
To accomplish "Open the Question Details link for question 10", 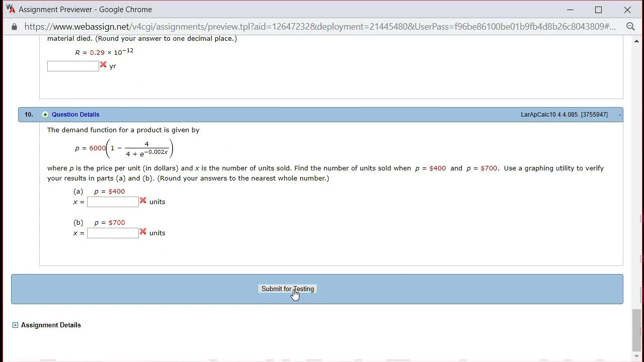I will (x=75, y=115).
